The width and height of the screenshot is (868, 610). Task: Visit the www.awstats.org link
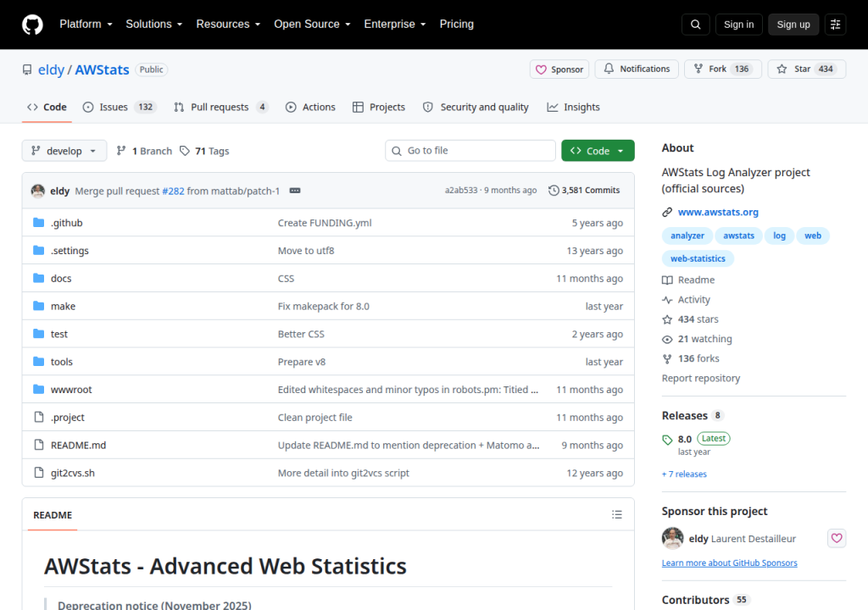[x=718, y=212]
